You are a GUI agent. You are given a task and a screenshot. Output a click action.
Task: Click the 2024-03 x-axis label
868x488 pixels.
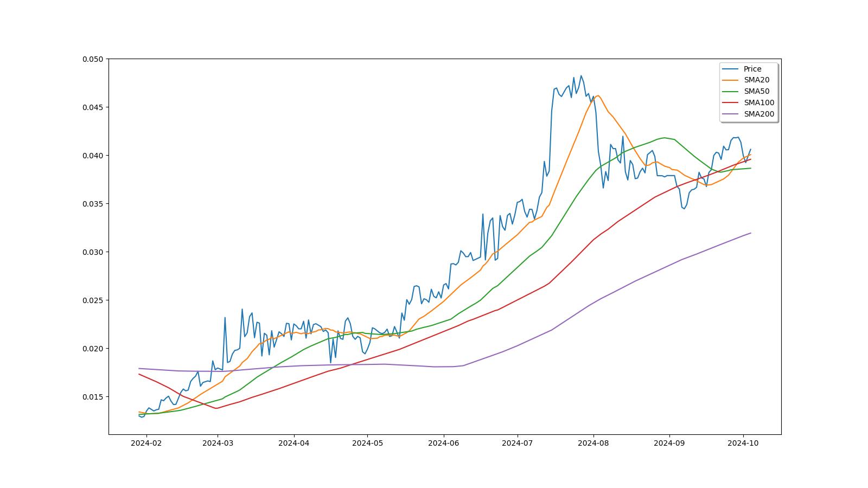(x=218, y=443)
